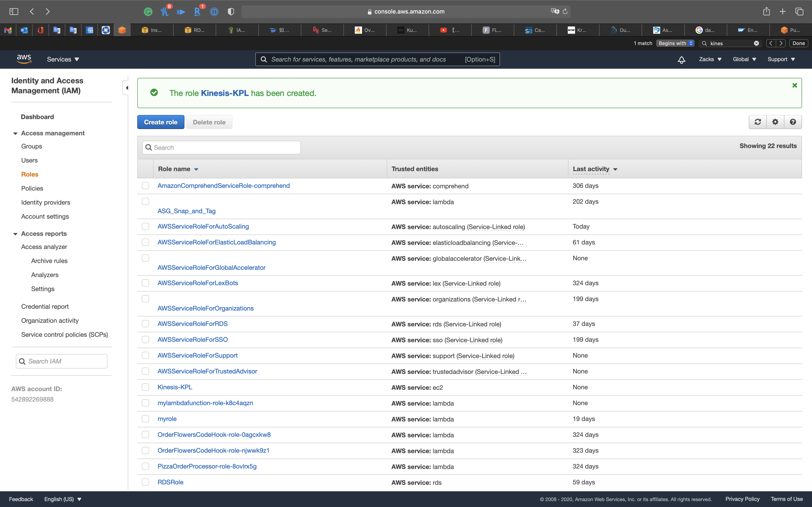Open the AWSServiceRoleForRDS role link

point(193,324)
